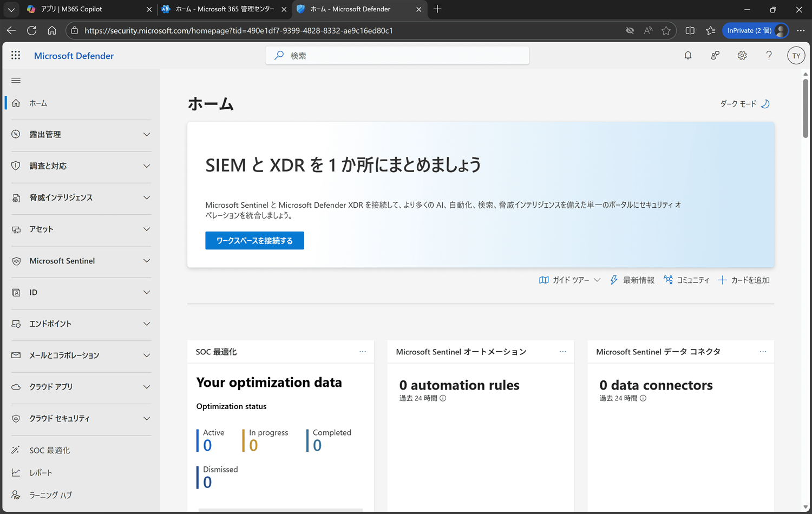This screenshot has height=514, width=812.
Task: Expand the クラウド アプリ chevron
Action: pos(147,387)
